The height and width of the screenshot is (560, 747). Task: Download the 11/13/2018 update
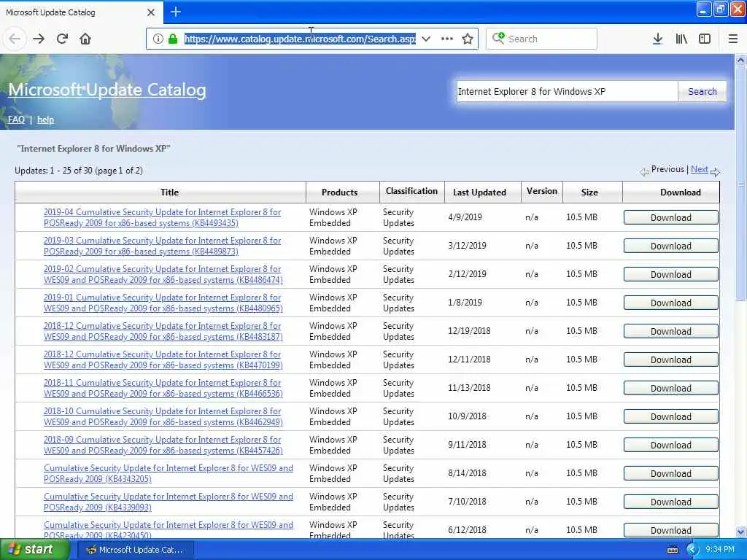coord(671,388)
